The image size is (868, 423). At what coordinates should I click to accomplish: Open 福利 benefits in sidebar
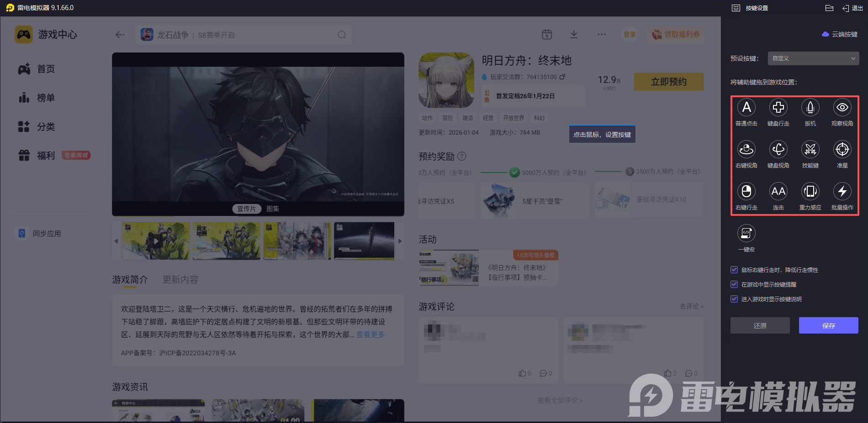37,156
